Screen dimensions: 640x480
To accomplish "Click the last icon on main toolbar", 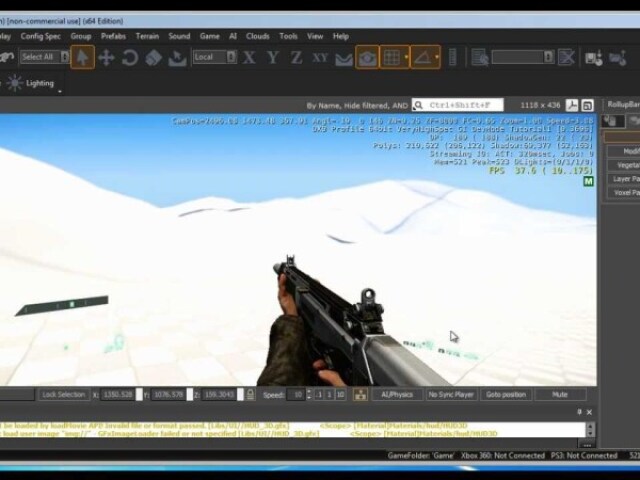I will point(618,58).
